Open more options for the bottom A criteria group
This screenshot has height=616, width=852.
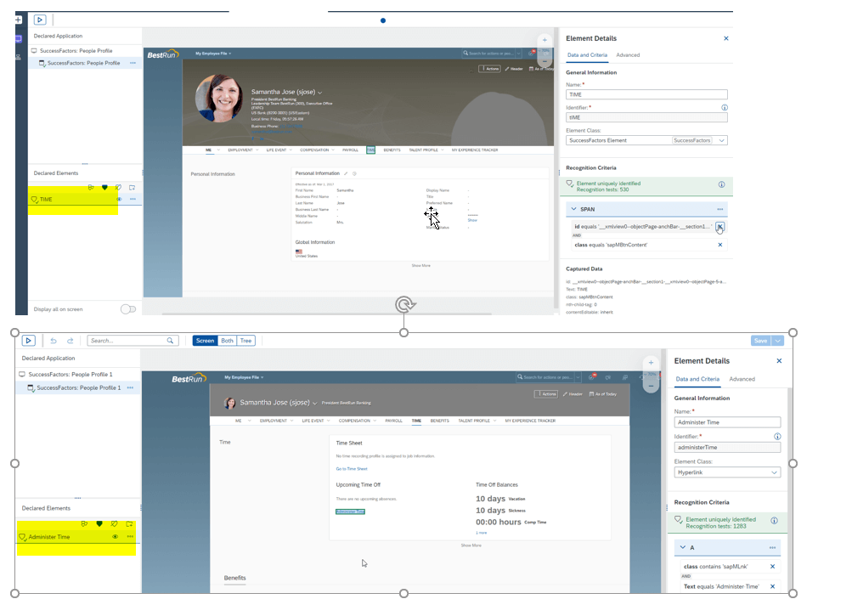pyautogui.click(x=773, y=548)
